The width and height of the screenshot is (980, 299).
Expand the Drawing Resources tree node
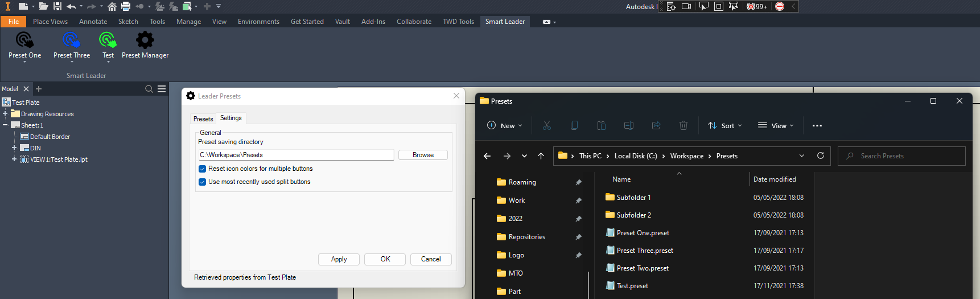point(5,114)
